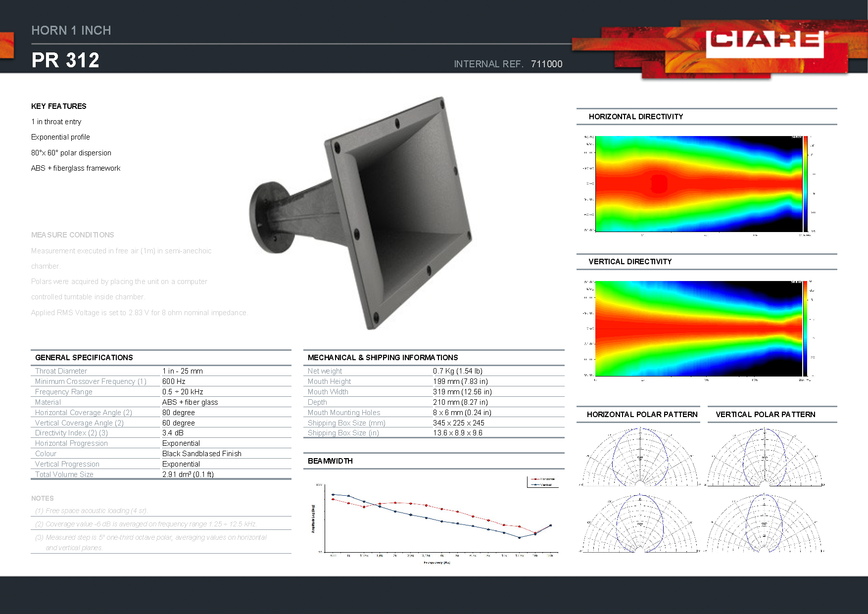The image size is (868, 614).
Task: Click the 'VERTICAL POLAR PATTERN' heading
Action: (766, 415)
